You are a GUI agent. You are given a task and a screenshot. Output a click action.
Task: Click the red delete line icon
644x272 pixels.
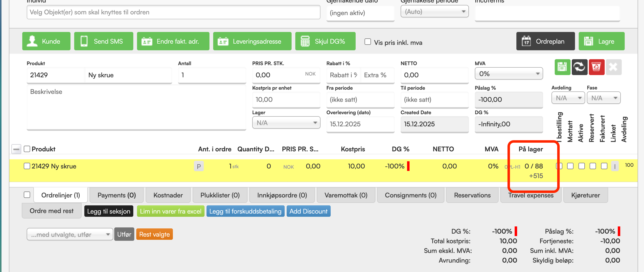[596, 67]
